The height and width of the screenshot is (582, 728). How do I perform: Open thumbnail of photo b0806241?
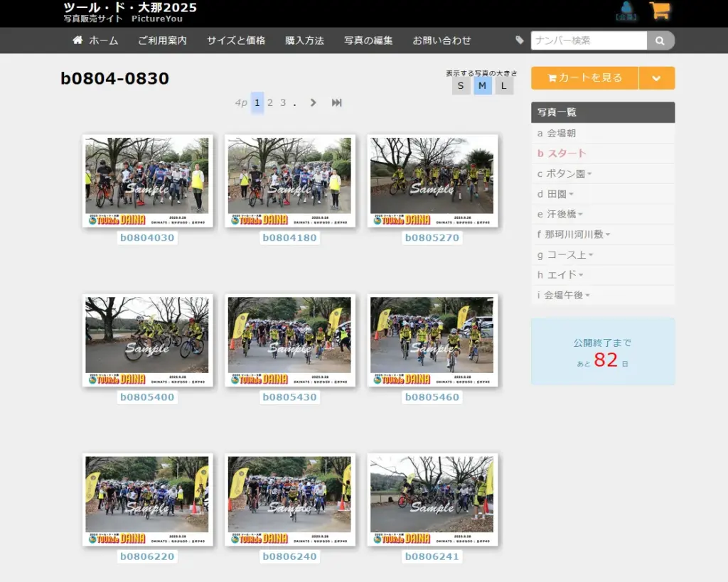coord(432,500)
